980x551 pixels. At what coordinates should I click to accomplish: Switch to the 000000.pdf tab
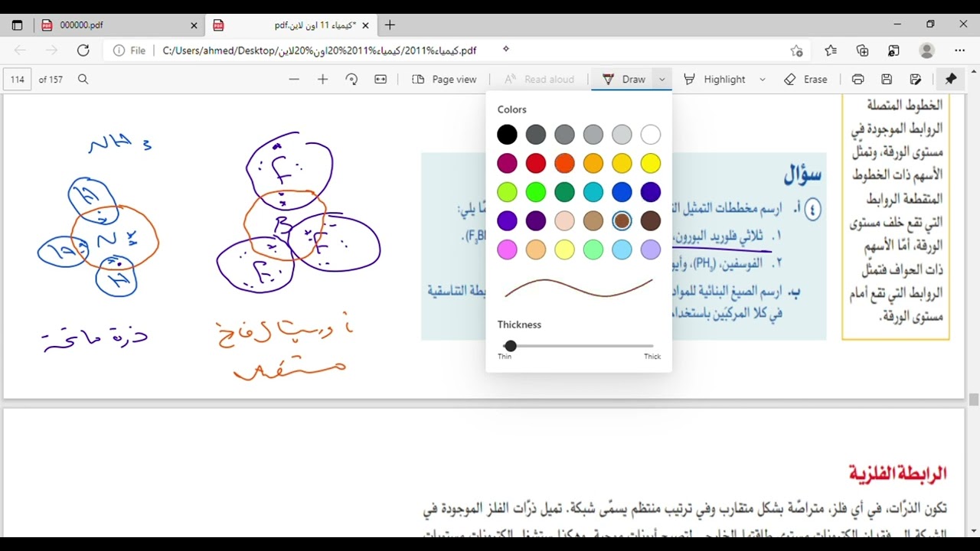tap(118, 25)
